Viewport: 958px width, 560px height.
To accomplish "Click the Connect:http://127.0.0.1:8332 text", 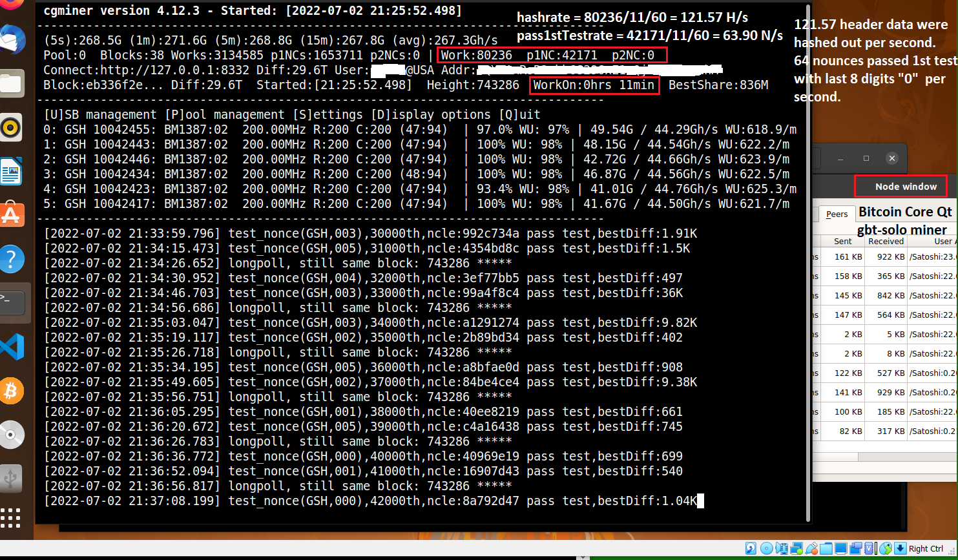I will pyautogui.click(x=146, y=70).
